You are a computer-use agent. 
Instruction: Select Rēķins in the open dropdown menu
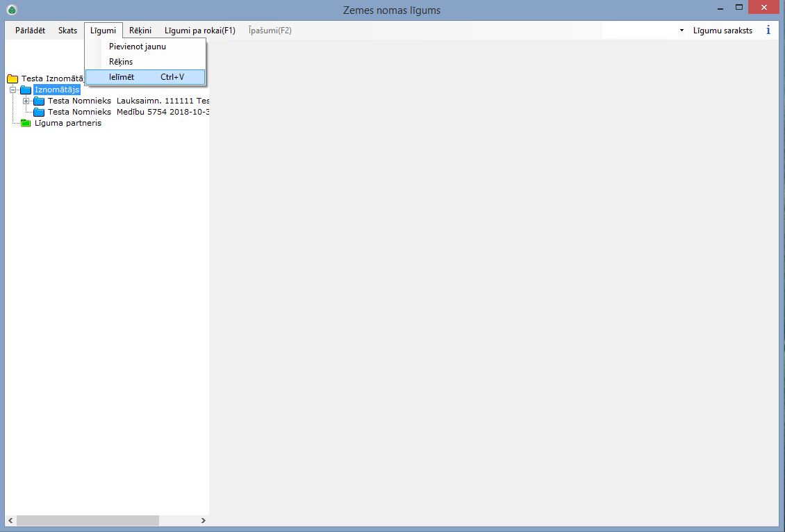pos(121,62)
